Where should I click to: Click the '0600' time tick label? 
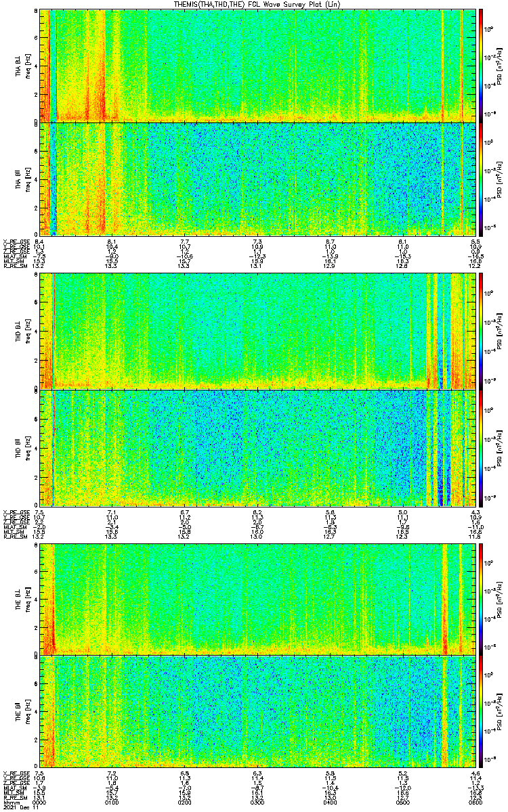coord(476,802)
